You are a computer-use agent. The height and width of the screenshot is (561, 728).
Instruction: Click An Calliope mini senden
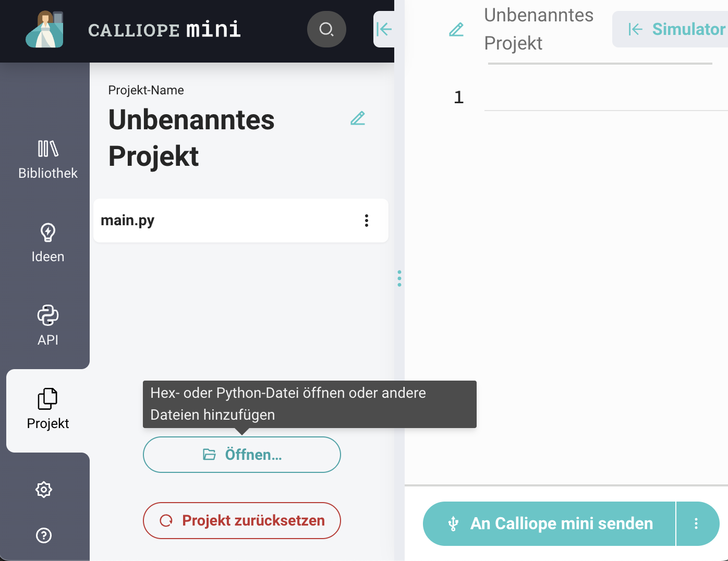(x=550, y=523)
